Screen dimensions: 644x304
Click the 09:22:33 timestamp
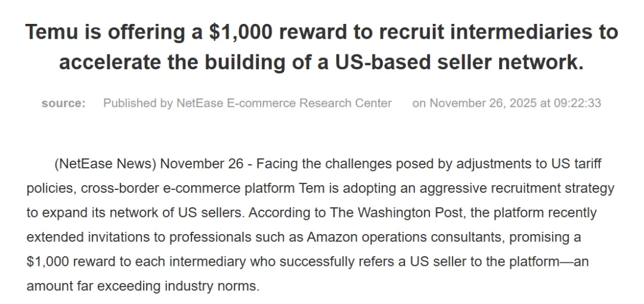[x=578, y=103]
